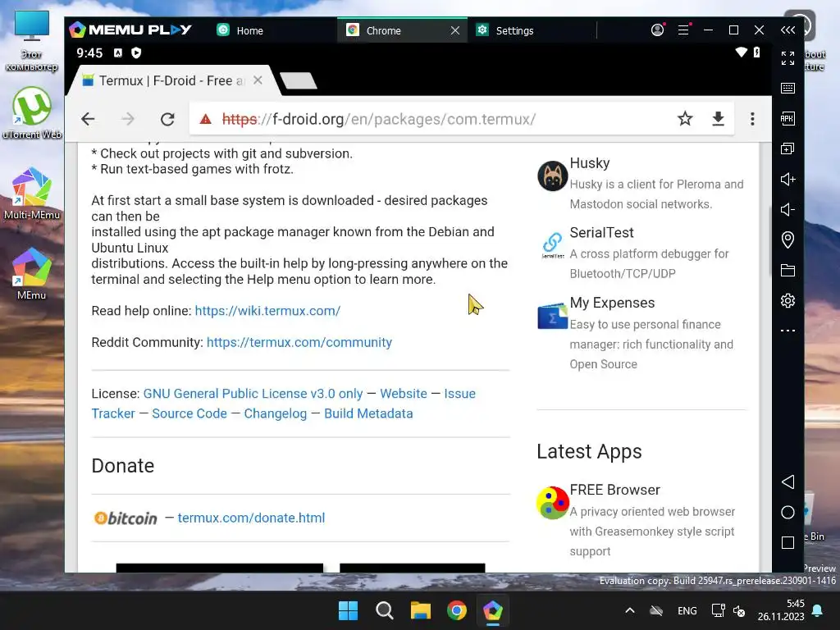This screenshot has height=630, width=840.
Task: Increase emulator volume icon
Action: pos(787,179)
